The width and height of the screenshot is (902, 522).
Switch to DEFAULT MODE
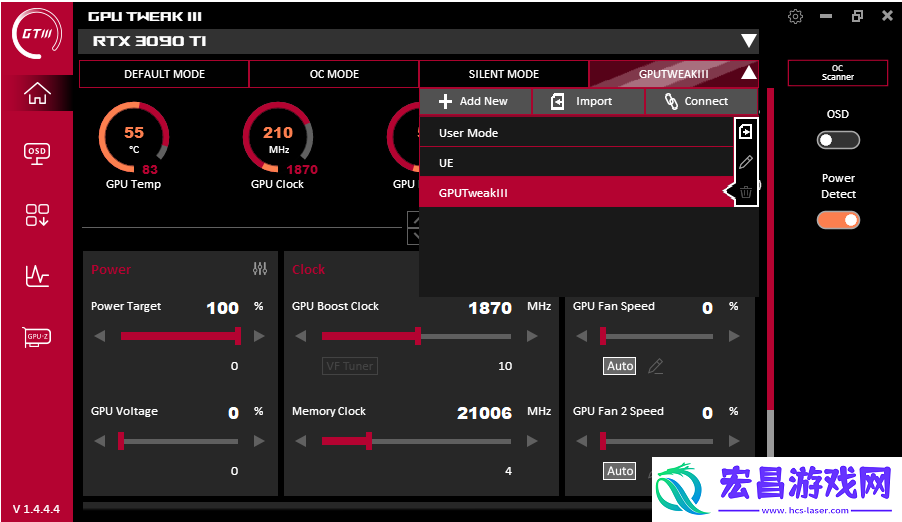click(164, 74)
